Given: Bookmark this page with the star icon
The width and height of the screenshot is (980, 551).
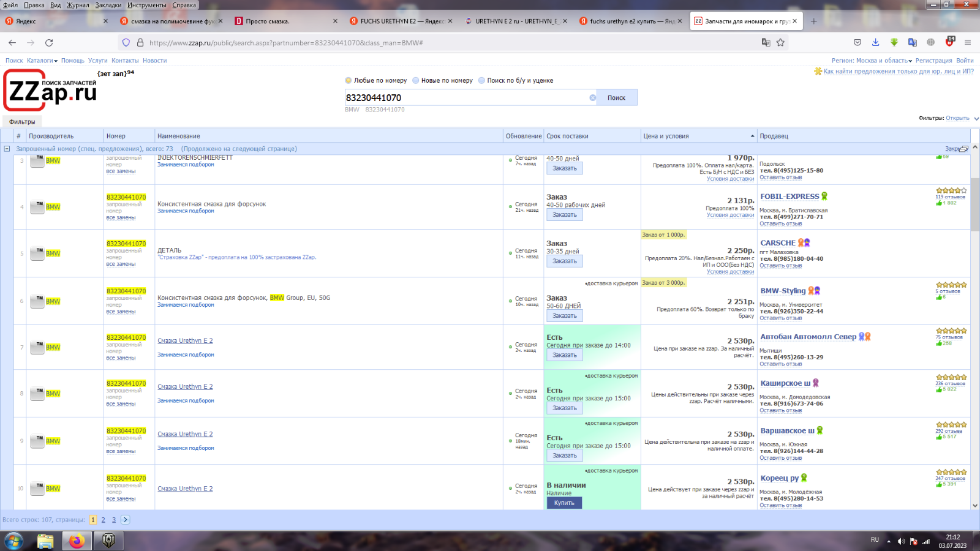Looking at the screenshot, I should tap(780, 42).
